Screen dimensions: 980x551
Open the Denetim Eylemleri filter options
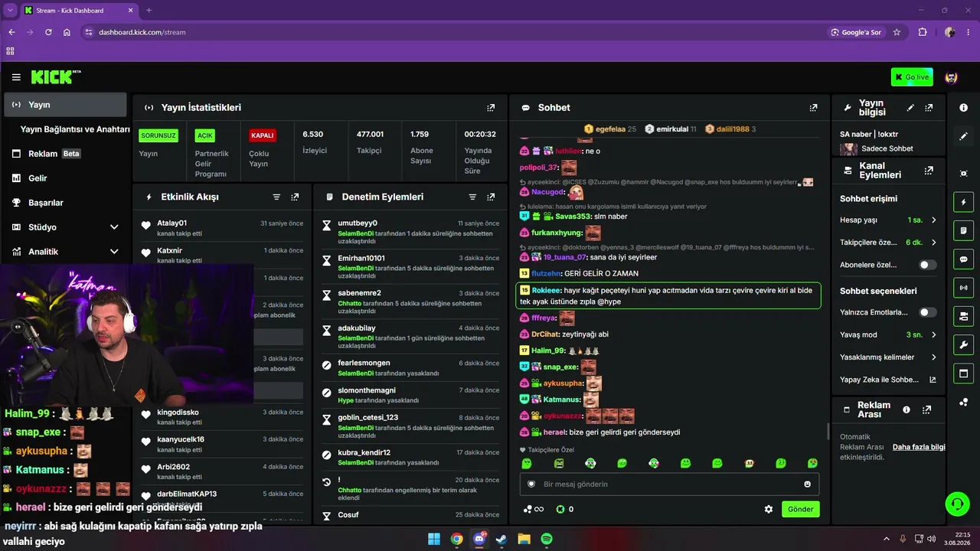(x=472, y=197)
